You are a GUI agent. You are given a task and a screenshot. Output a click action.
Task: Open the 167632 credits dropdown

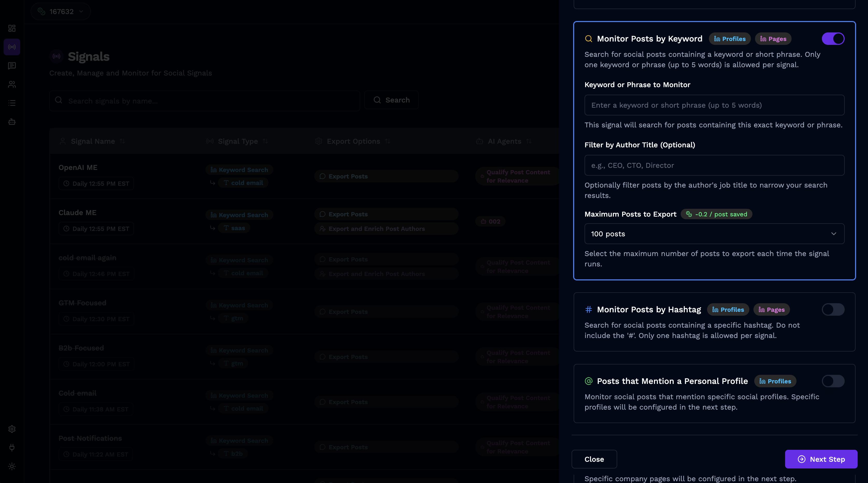(x=61, y=11)
